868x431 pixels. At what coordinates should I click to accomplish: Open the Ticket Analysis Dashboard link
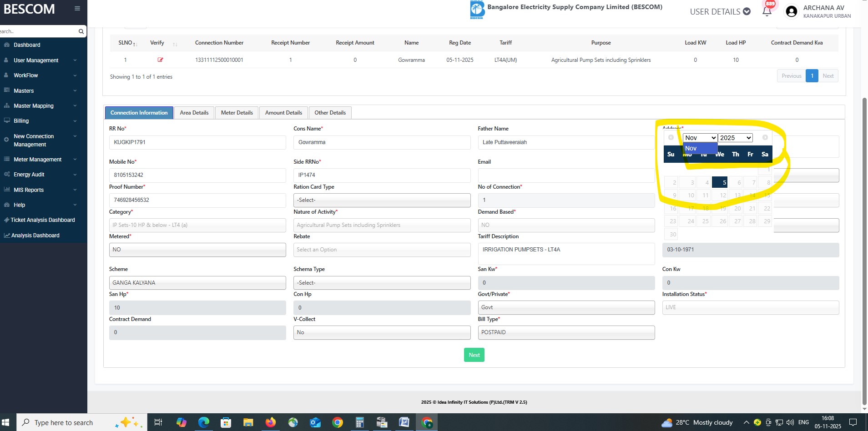[43, 220]
